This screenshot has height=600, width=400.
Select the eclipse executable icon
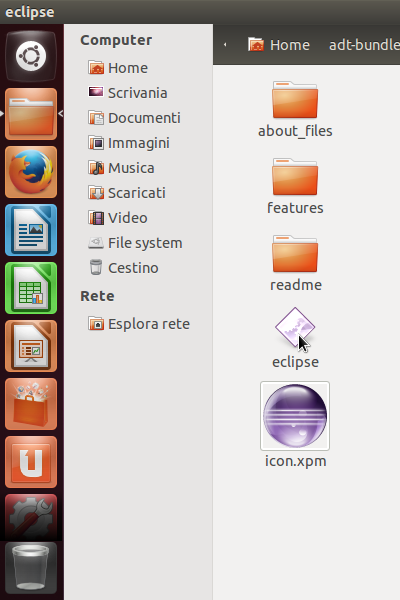pyautogui.click(x=295, y=328)
